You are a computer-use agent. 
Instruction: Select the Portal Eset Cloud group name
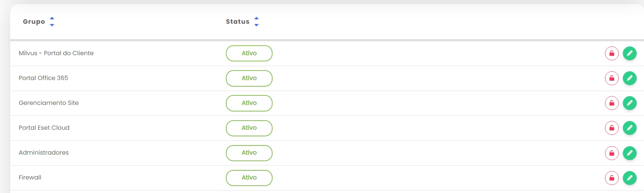tap(44, 128)
